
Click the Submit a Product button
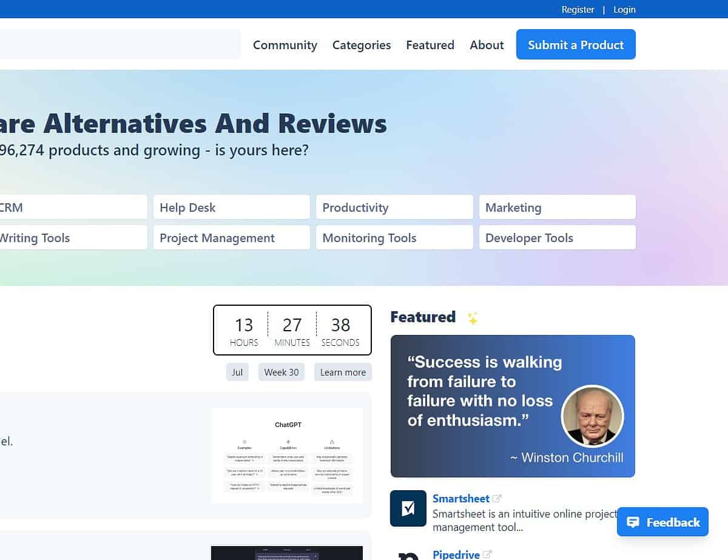point(576,45)
